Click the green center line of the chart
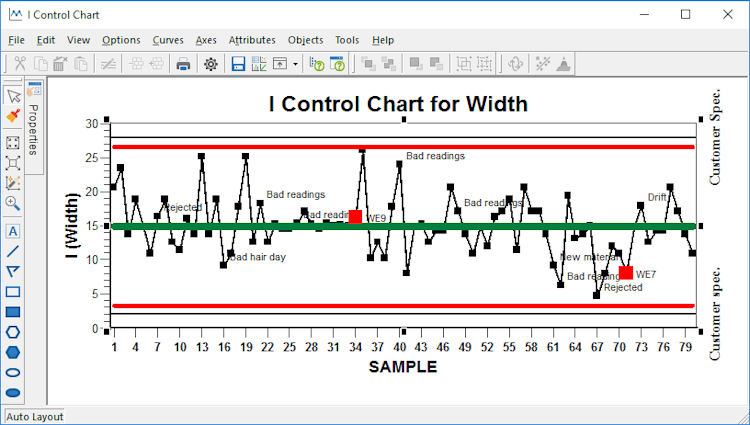Viewport: 750px width, 425px height. (403, 226)
